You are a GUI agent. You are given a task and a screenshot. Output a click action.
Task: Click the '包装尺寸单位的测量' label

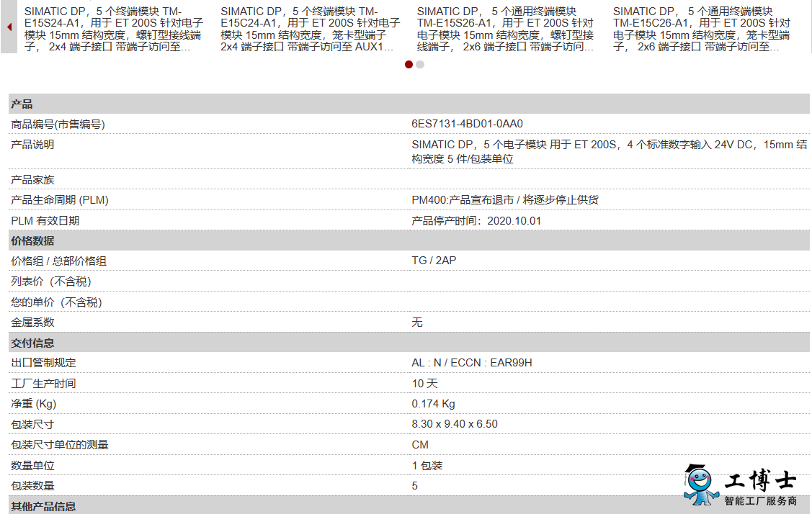coord(60,445)
